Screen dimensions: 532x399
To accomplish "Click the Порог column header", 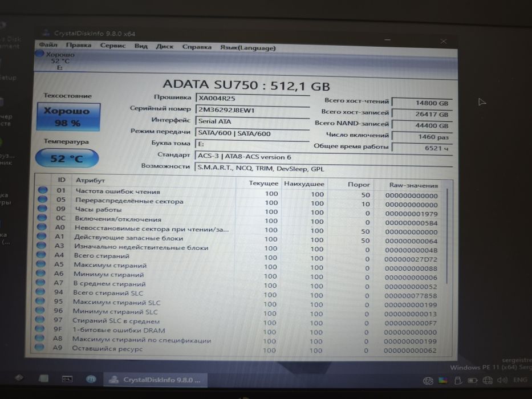I will tap(350, 185).
